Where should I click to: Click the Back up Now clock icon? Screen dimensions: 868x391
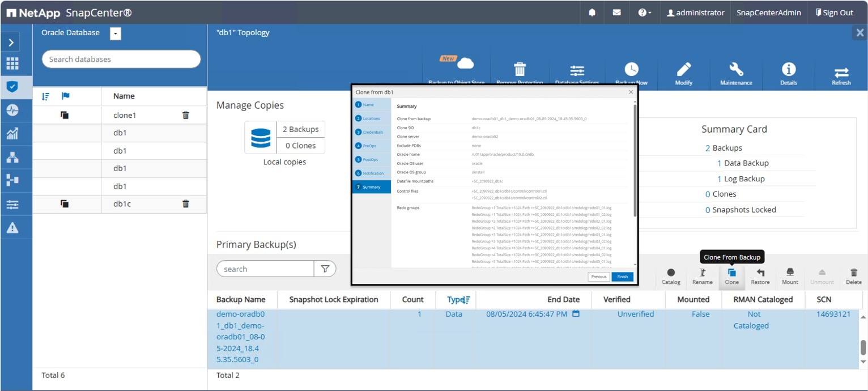pyautogui.click(x=632, y=69)
